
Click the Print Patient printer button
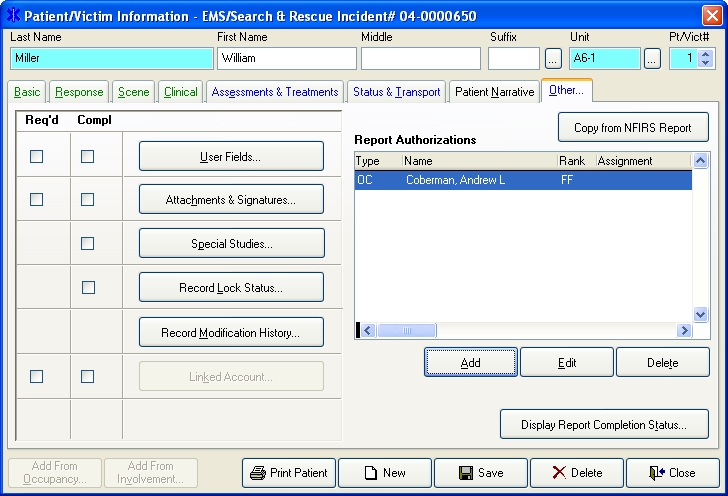pos(288,473)
